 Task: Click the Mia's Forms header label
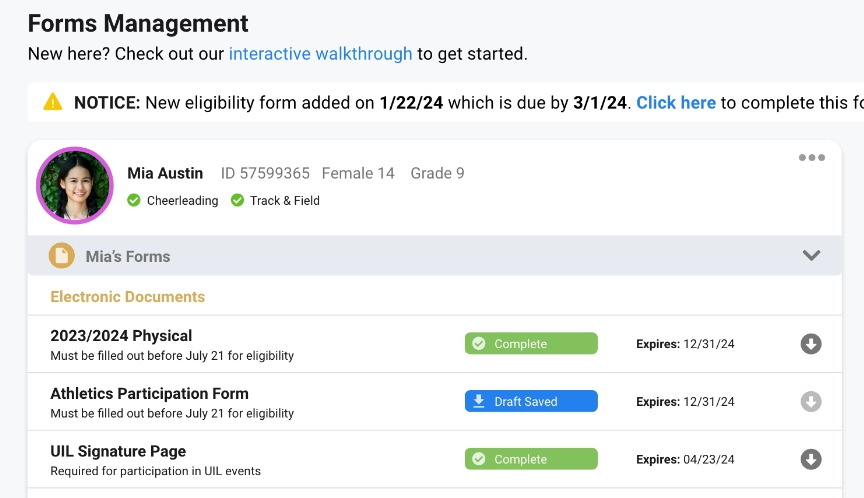(x=128, y=257)
